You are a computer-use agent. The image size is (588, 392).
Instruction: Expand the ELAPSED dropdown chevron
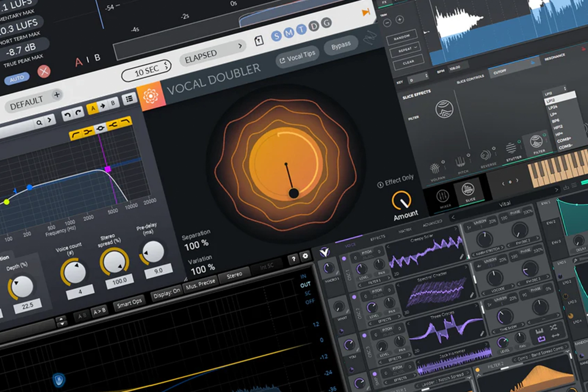tap(240, 46)
